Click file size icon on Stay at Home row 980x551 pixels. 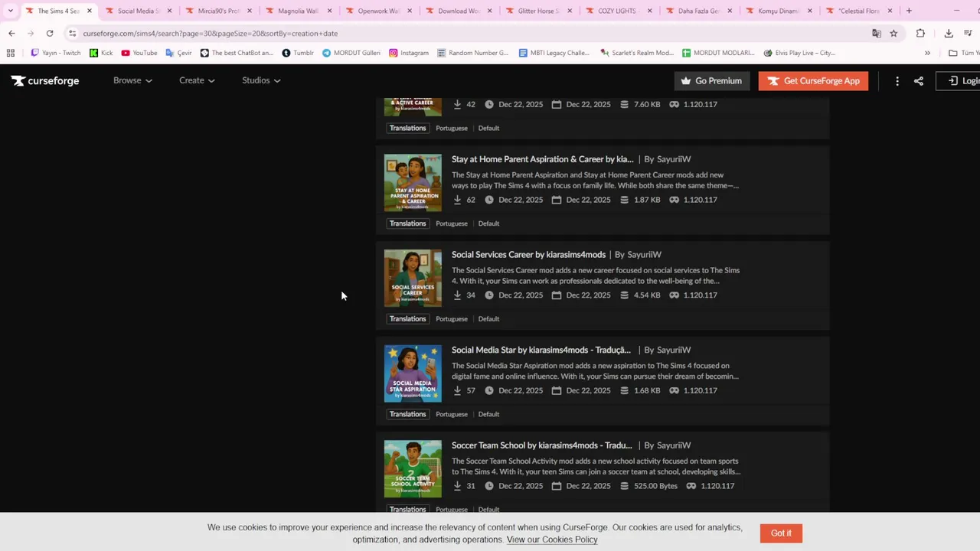click(624, 200)
